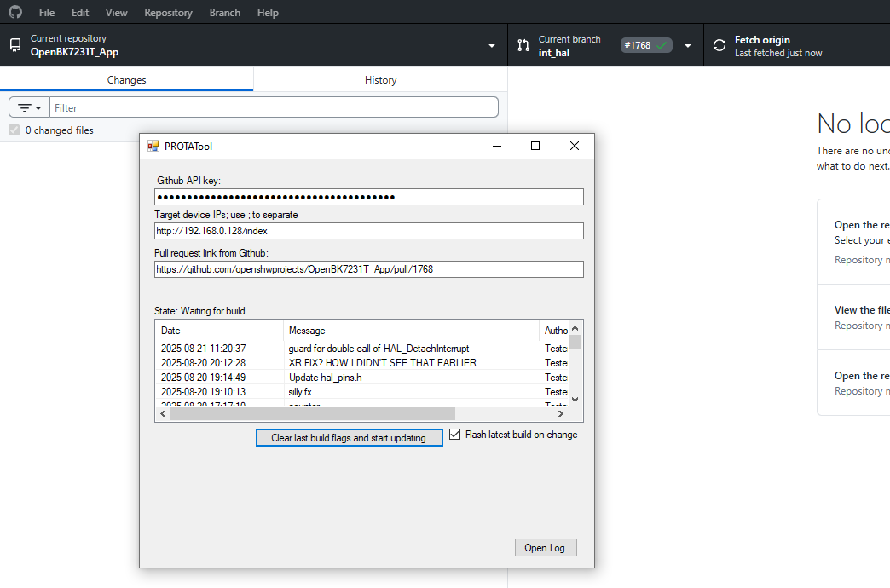
Task: Click the Pull request link field
Action: point(368,269)
